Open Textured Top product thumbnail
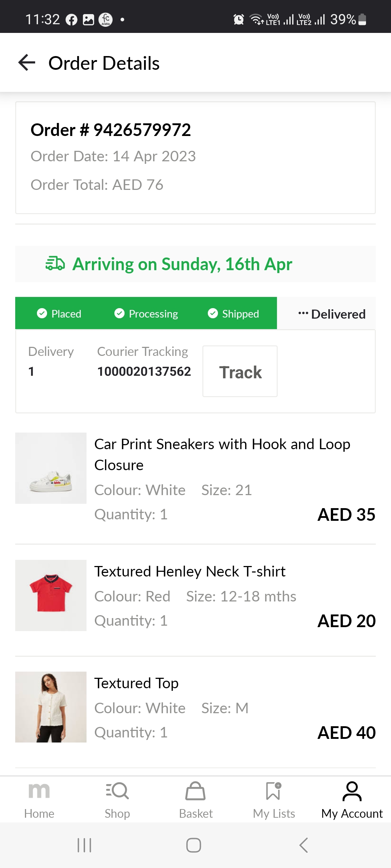The image size is (391, 868). click(x=51, y=707)
